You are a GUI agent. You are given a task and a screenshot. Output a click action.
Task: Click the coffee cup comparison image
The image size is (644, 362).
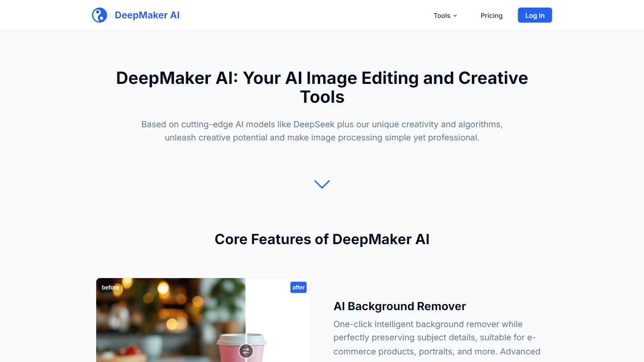pyautogui.click(x=203, y=320)
